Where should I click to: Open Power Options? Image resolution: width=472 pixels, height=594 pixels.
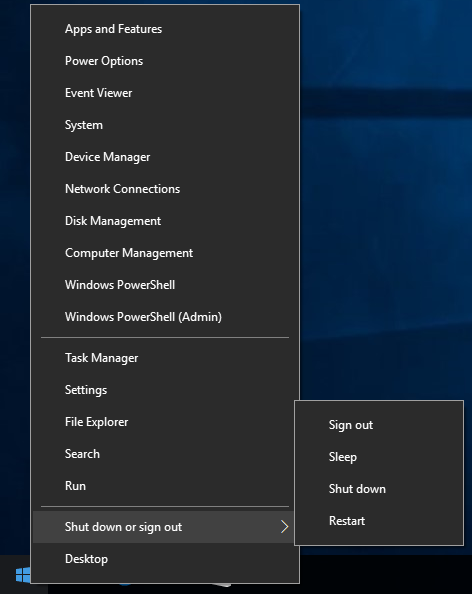(165, 61)
